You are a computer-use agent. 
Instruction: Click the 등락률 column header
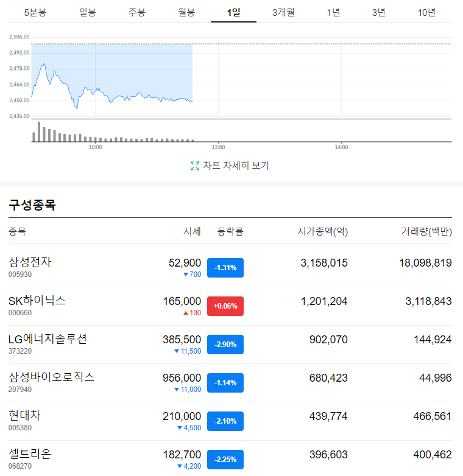(x=230, y=232)
